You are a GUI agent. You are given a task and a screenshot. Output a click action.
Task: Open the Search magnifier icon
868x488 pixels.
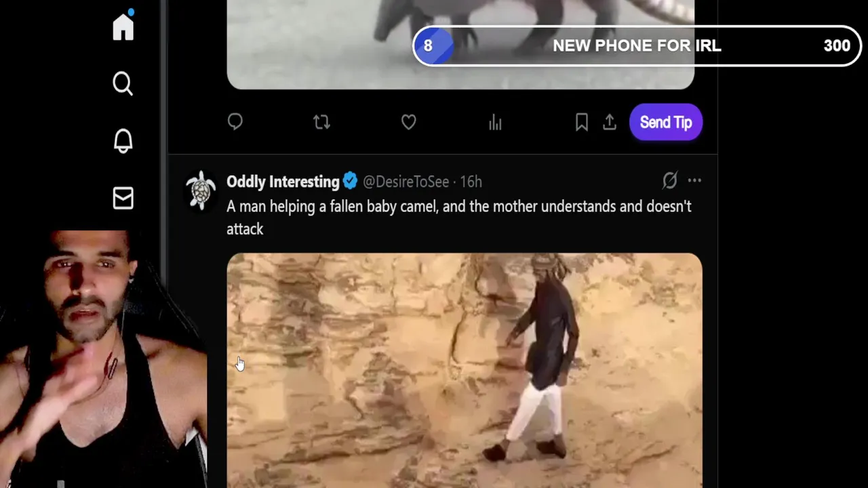[x=123, y=84]
